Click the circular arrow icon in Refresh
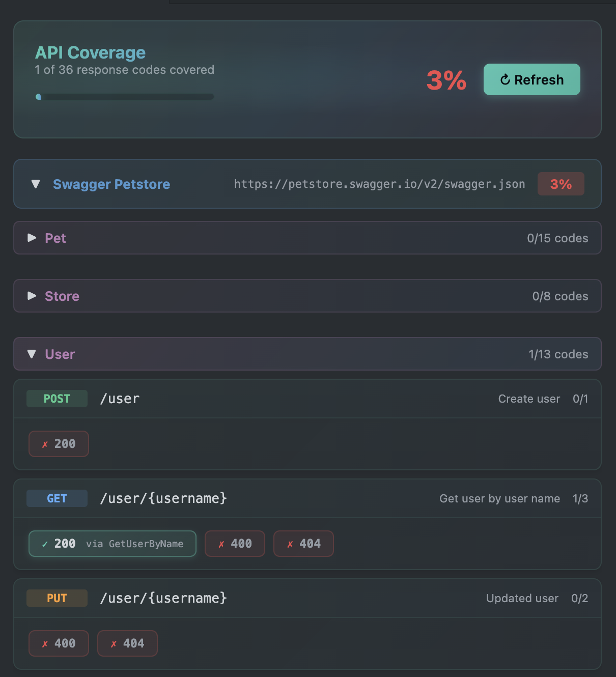The image size is (616, 677). click(505, 79)
